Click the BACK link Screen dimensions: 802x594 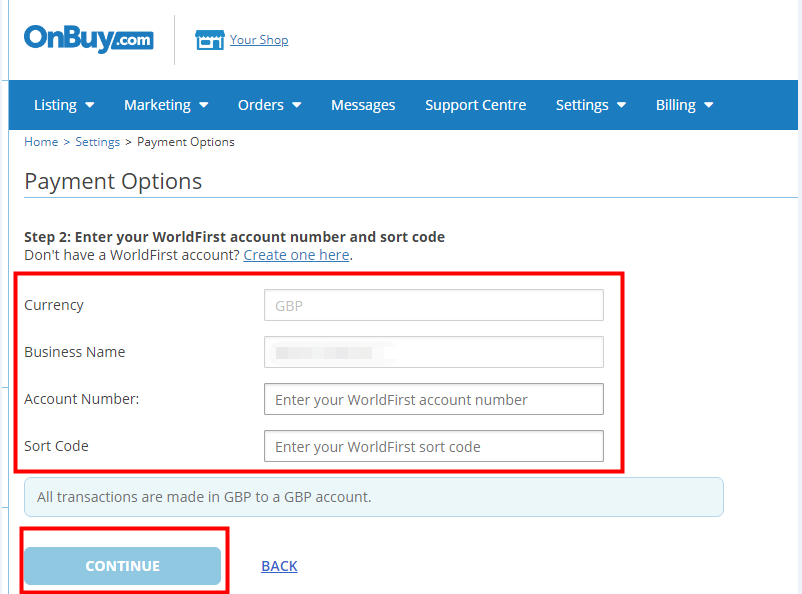[279, 566]
